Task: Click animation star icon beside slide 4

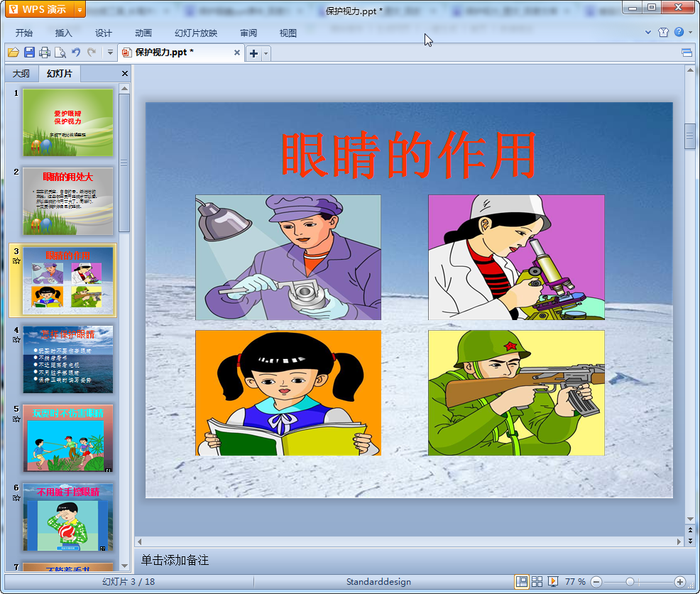Action: tap(16, 340)
